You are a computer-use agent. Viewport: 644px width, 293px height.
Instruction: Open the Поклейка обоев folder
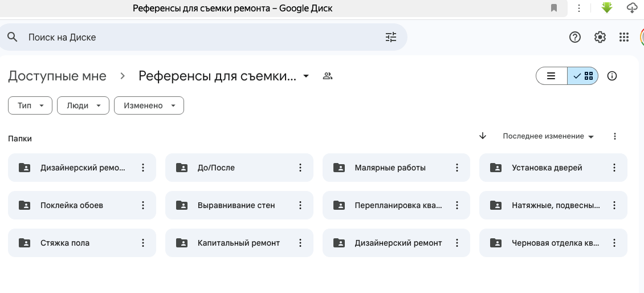click(x=81, y=205)
